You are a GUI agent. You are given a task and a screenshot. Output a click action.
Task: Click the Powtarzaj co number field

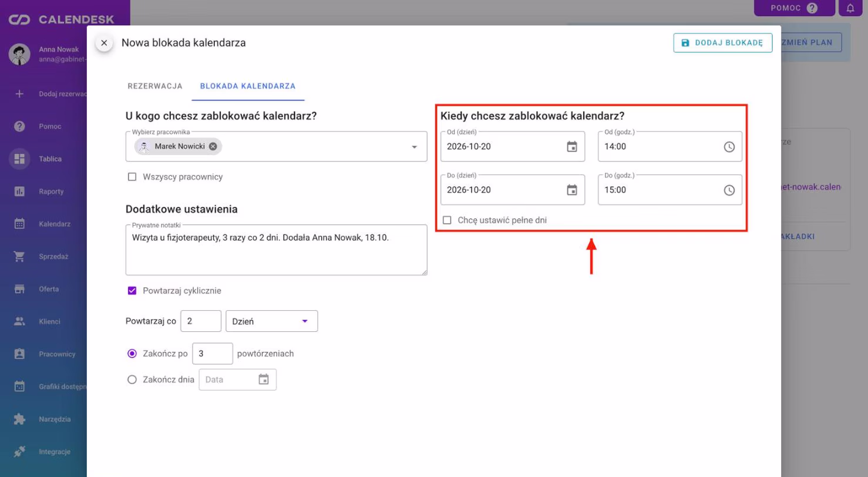point(201,321)
